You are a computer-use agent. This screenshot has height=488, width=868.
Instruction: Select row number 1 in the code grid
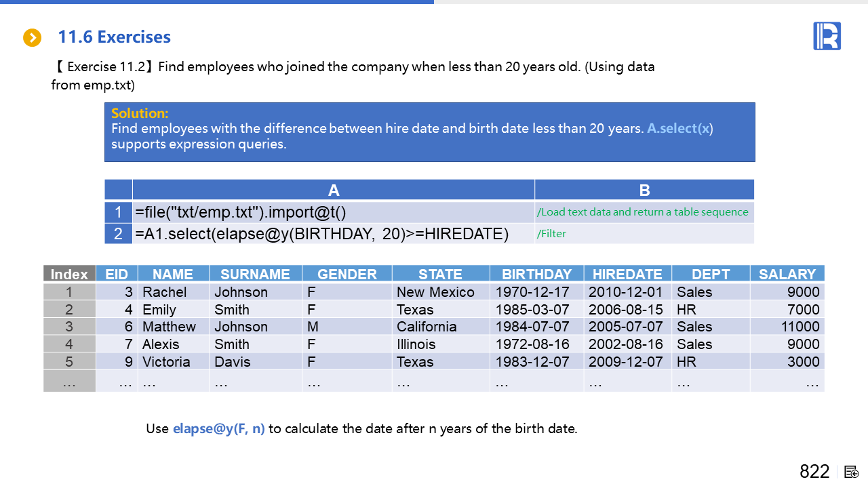[x=118, y=212]
